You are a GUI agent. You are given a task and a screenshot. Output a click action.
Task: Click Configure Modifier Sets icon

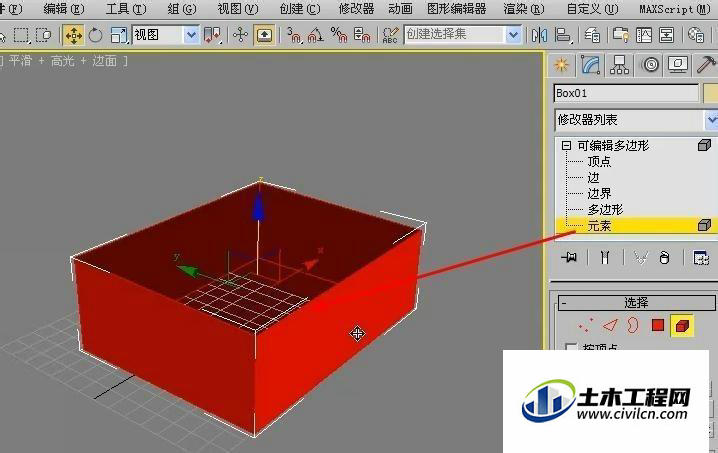[x=701, y=258]
